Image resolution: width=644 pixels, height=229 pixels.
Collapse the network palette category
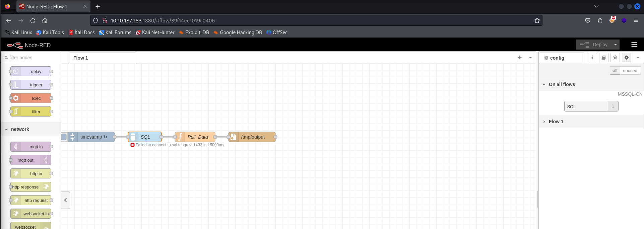tap(31, 129)
